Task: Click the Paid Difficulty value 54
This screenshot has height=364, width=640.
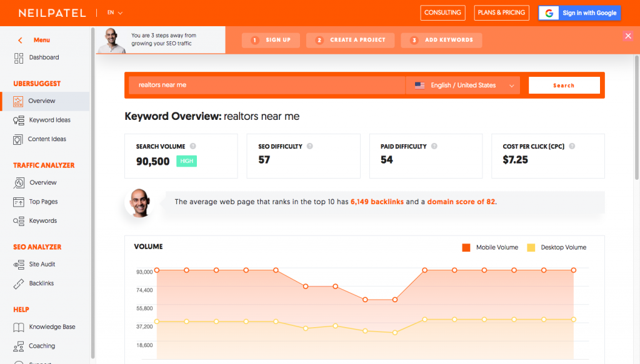Action: point(386,160)
